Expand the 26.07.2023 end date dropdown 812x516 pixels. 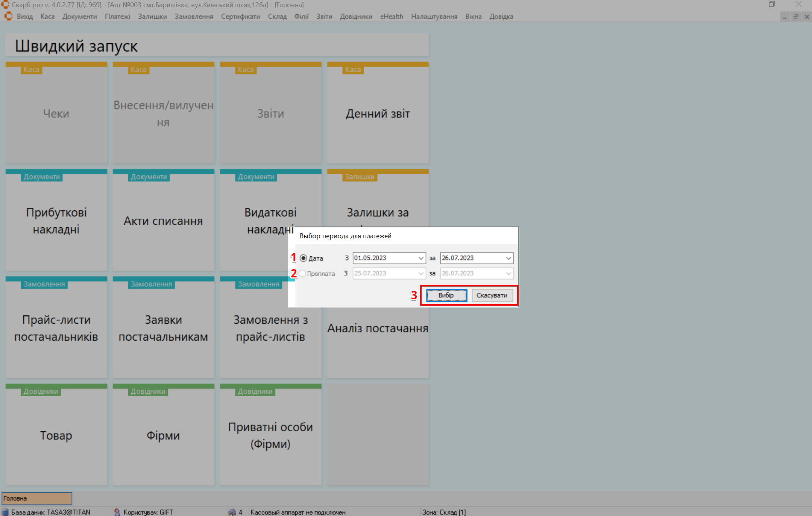tap(508, 258)
